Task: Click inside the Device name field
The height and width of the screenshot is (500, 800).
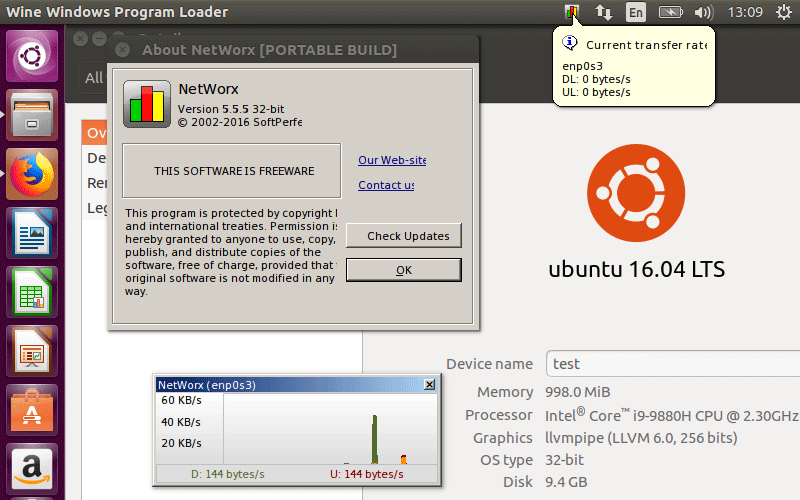Action: click(673, 364)
